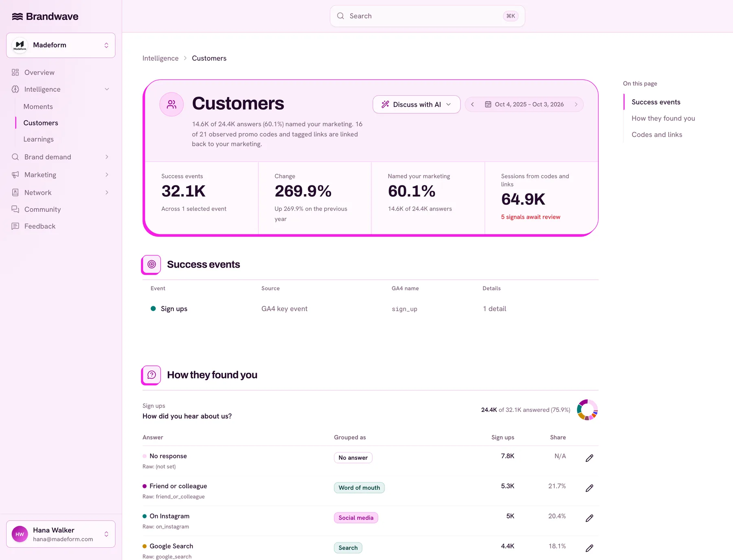Screen dimensions: 733x560
Task: Click the Customers people icon in header
Action: coord(171,105)
